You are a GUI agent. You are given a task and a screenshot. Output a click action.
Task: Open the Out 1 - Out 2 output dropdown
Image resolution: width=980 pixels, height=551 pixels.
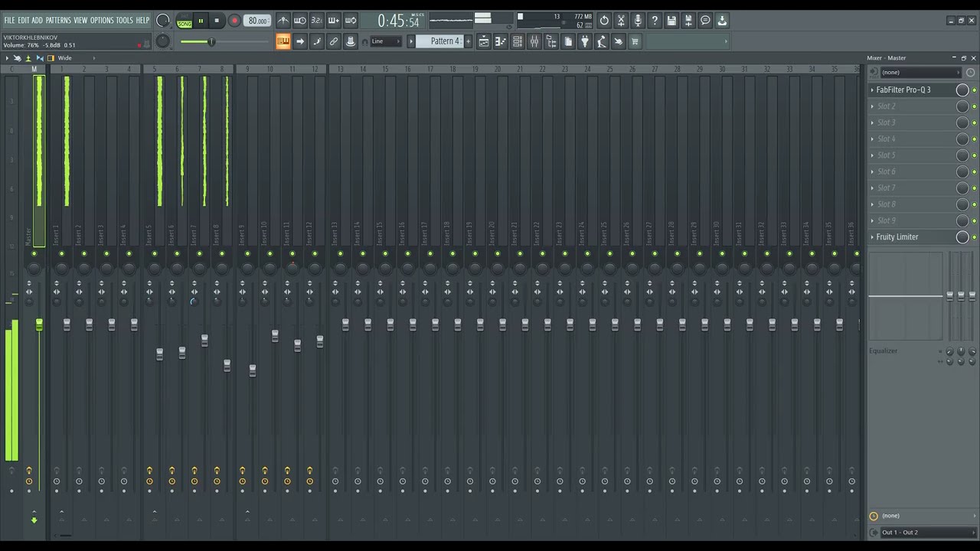927,533
